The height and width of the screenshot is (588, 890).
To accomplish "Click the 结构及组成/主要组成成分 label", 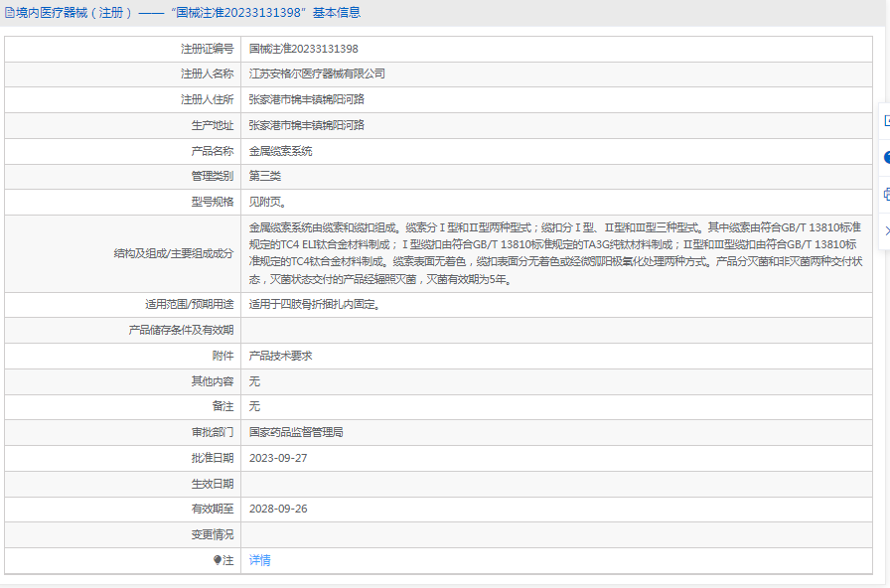I will click(x=174, y=253).
